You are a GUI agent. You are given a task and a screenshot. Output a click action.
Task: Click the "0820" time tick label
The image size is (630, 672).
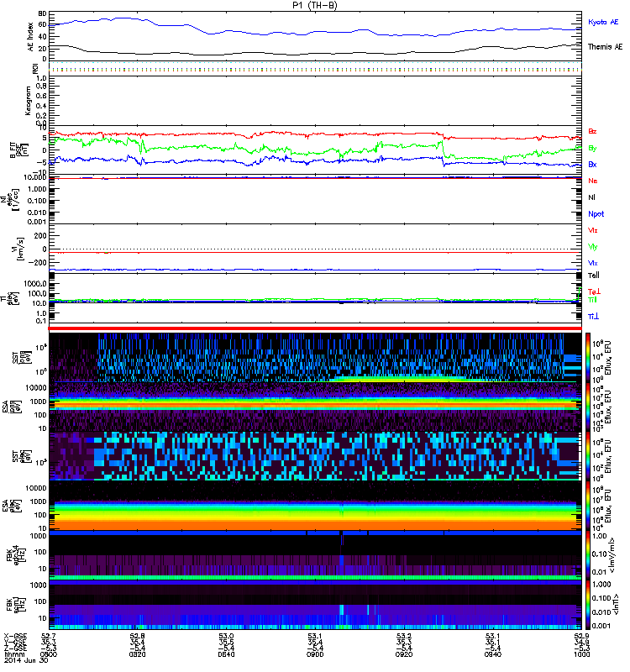click(137, 654)
